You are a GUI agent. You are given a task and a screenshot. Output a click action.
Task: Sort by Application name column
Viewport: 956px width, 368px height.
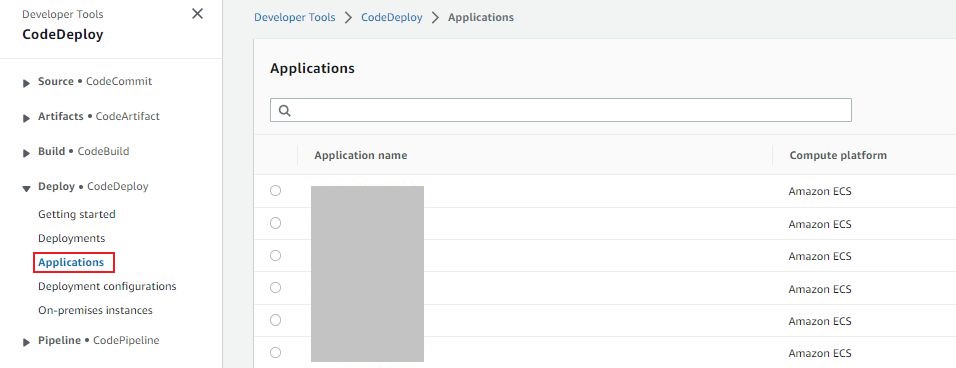click(360, 155)
